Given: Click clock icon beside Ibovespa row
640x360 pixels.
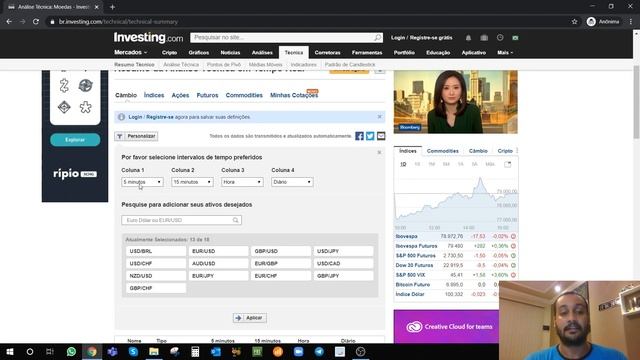Looking at the screenshot, I should (x=513, y=236).
